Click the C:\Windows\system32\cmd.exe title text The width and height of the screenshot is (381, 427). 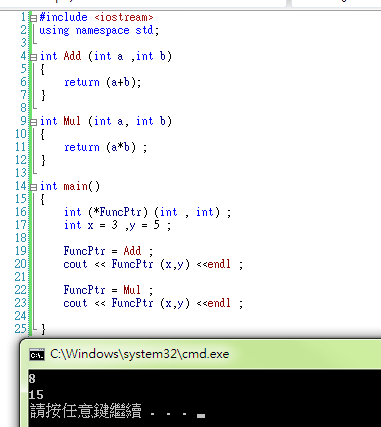click(x=140, y=354)
